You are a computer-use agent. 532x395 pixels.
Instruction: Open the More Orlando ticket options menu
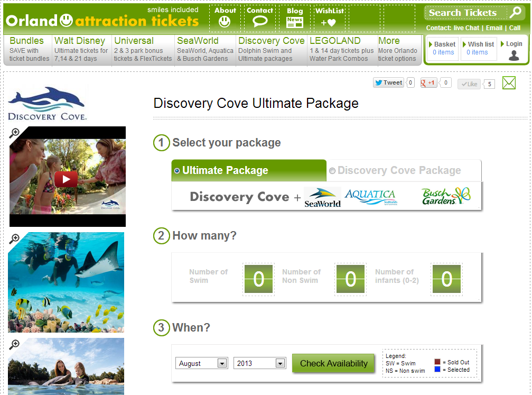[x=398, y=49]
